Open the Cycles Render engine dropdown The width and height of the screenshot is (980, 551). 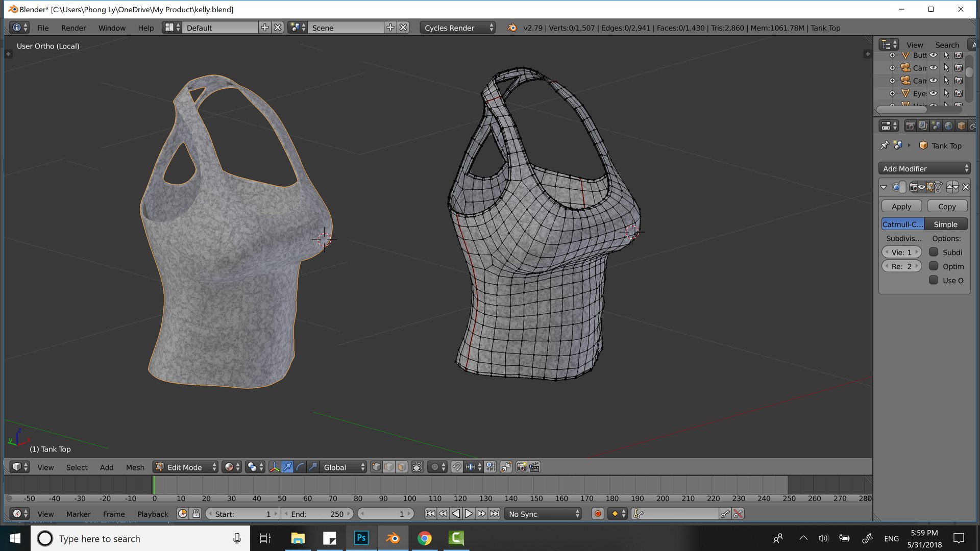click(457, 28)
